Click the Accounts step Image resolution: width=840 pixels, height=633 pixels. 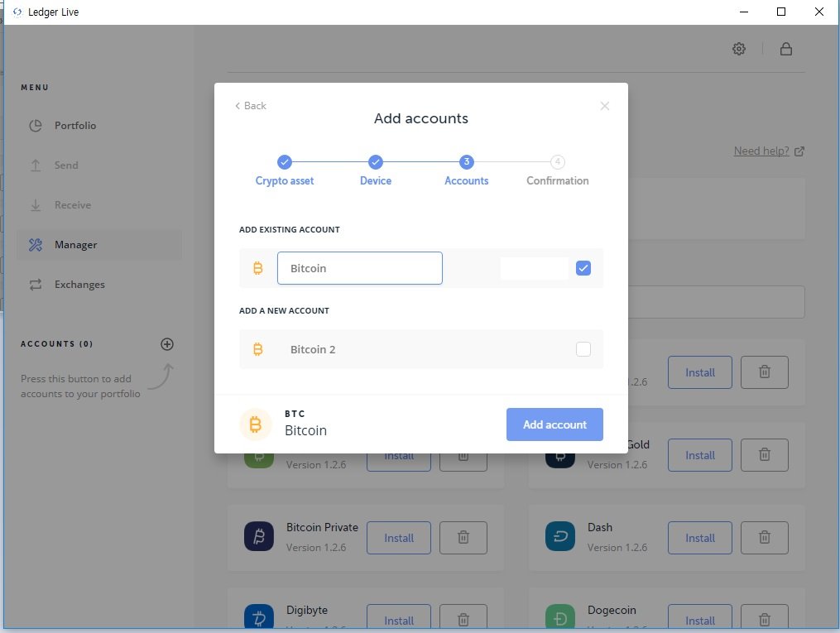click(467, 170)
